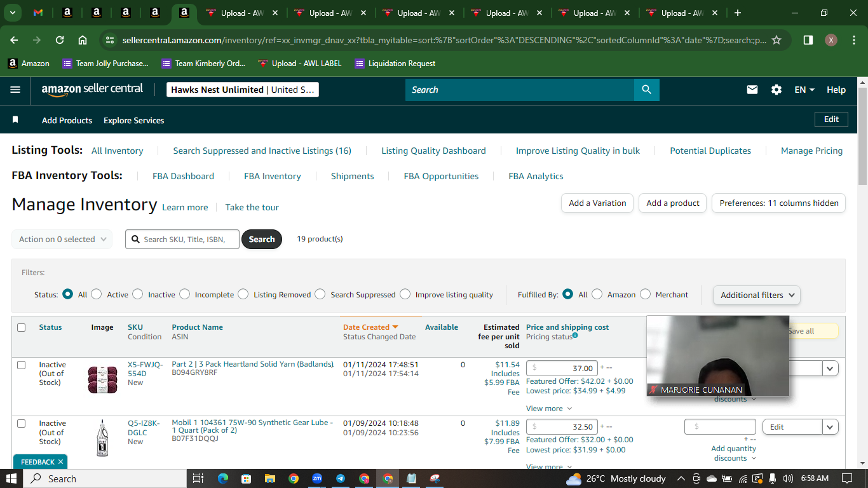Click the bookmark flag beside Add Products
The width and height of the screenshot is (868, 488).
click(16, 120)
